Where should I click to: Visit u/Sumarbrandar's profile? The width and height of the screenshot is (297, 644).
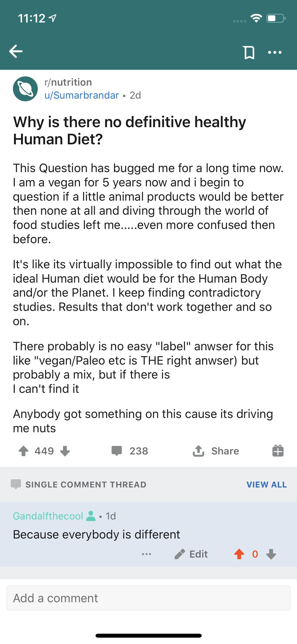(82, 95)
